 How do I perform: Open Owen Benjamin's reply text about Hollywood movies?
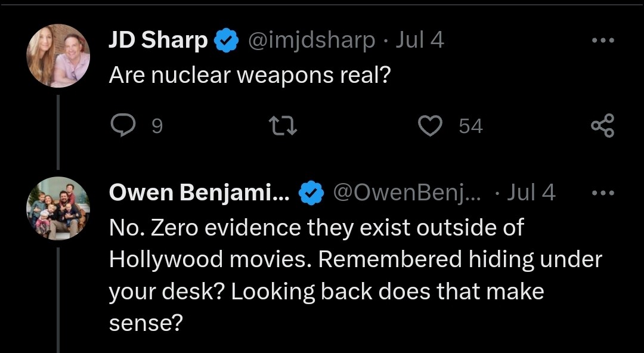pyautogui.click(x=355, y=275)
